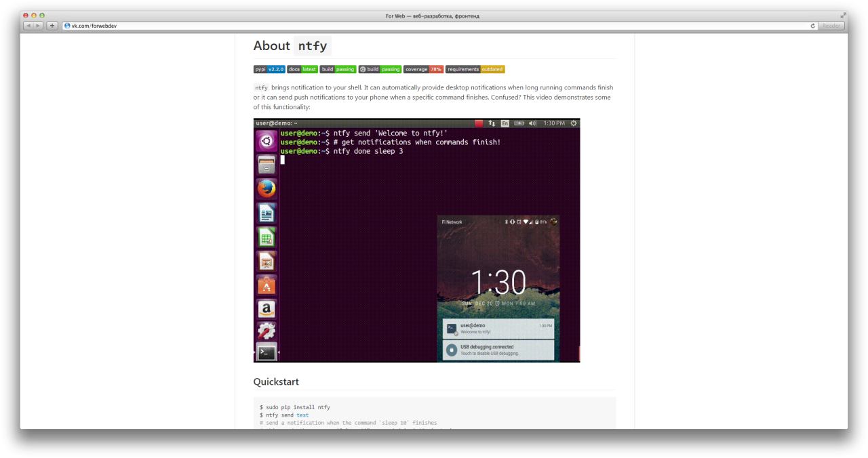The image size is (868, 458).
Task: Reload the page with the refresh icon
Action: tap(812, 26)
